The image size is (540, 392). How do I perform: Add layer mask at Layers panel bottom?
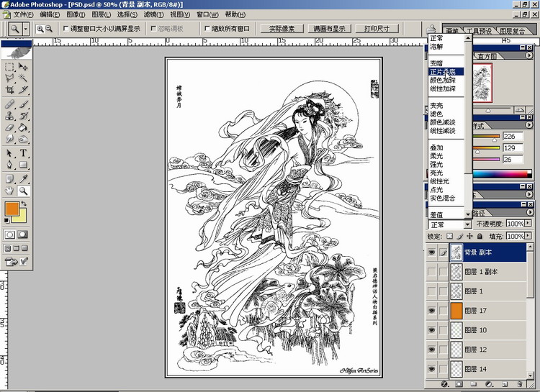[x=459, y=384]
